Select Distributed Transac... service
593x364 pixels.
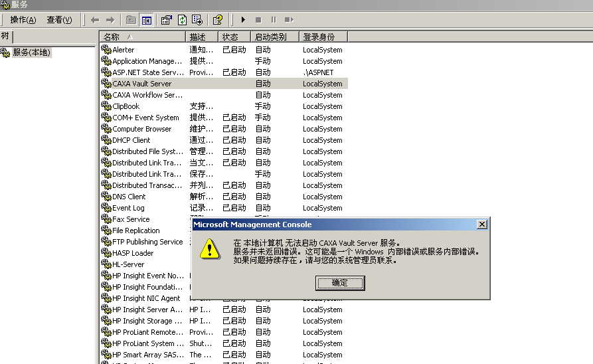tap(147, 185)
